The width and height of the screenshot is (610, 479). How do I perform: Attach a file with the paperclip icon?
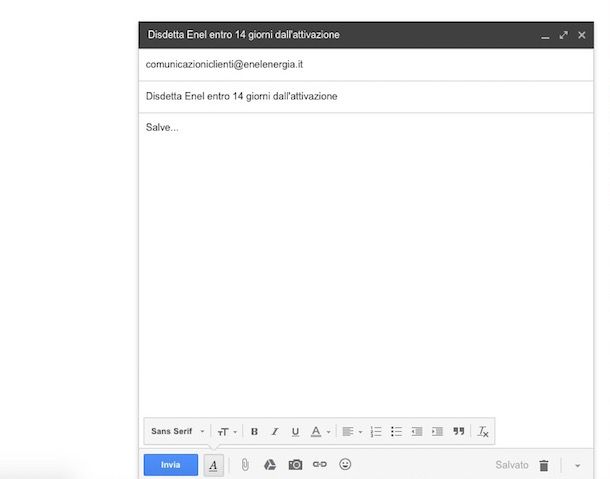[x=245, y=465]
